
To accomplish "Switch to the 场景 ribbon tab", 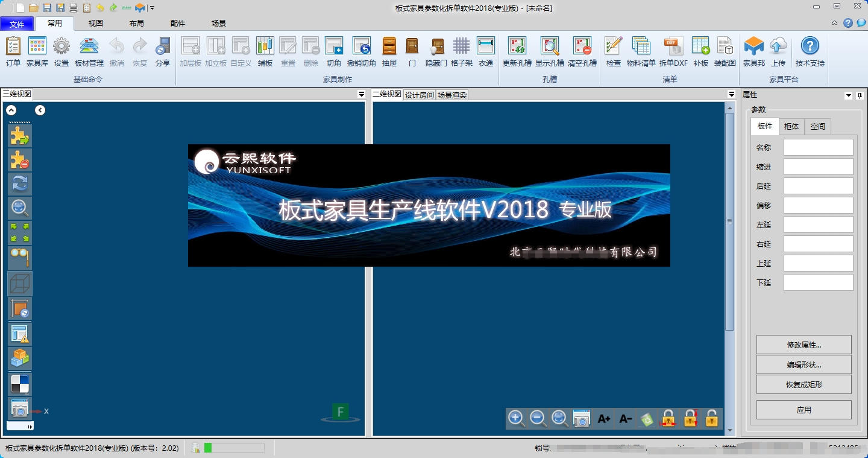I will point(219,24).
